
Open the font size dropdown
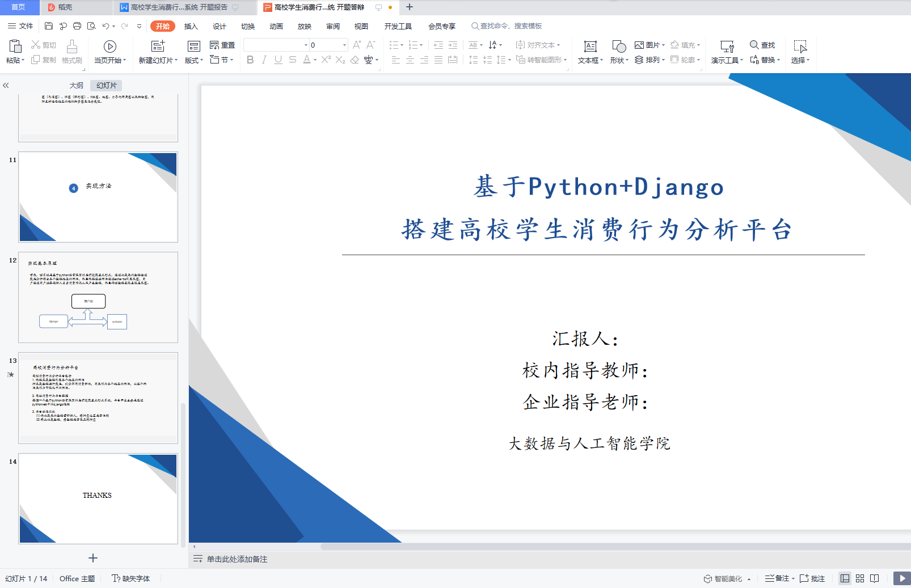coord(344,45)
